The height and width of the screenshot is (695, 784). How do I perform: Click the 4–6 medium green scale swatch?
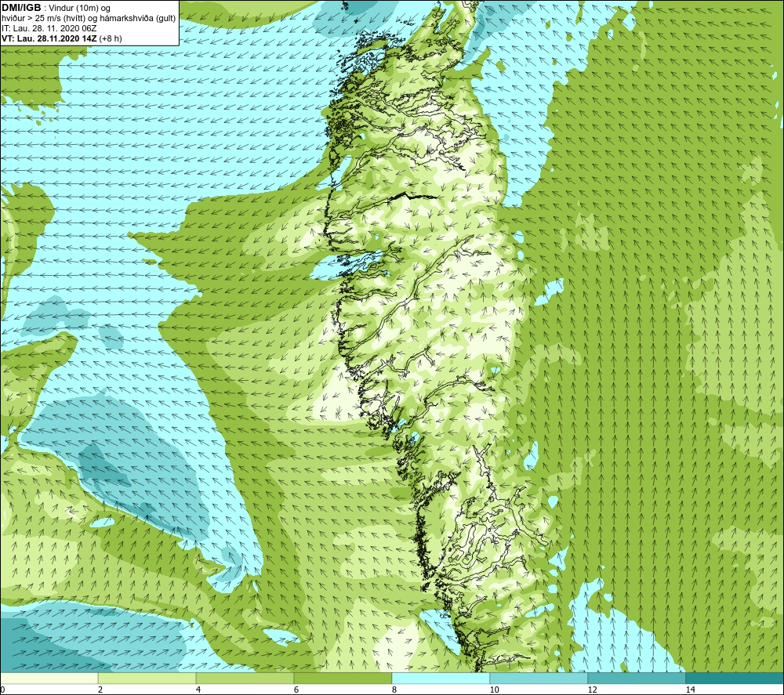(245, 679)
